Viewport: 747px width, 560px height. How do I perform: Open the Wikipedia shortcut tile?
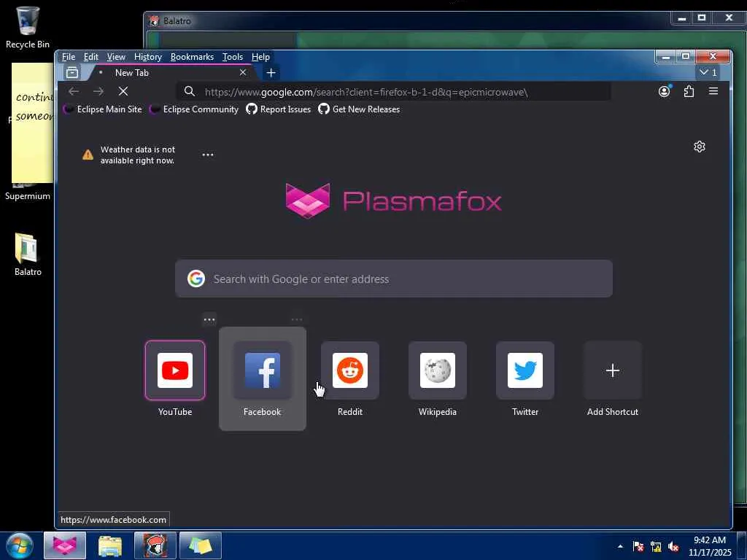pos(438,370)
